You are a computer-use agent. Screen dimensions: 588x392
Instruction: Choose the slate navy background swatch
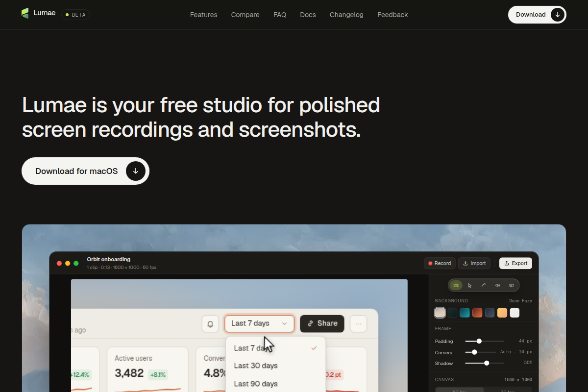(x=490, y=313)
